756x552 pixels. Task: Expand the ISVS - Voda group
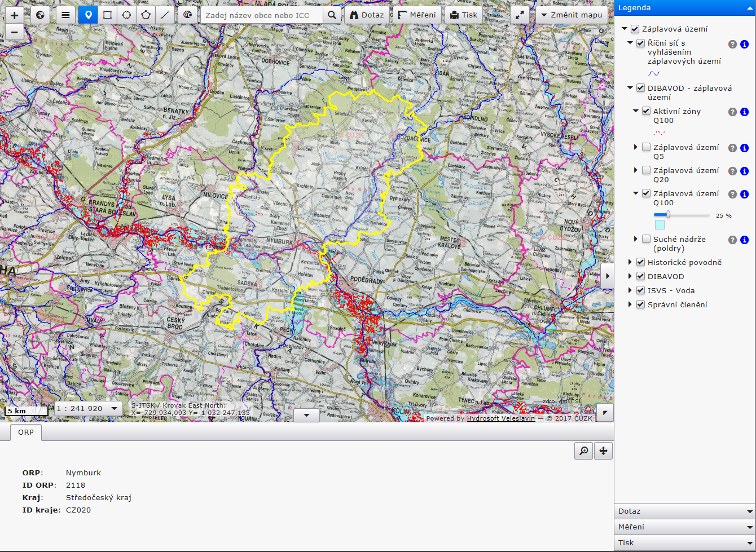(630, 290)
